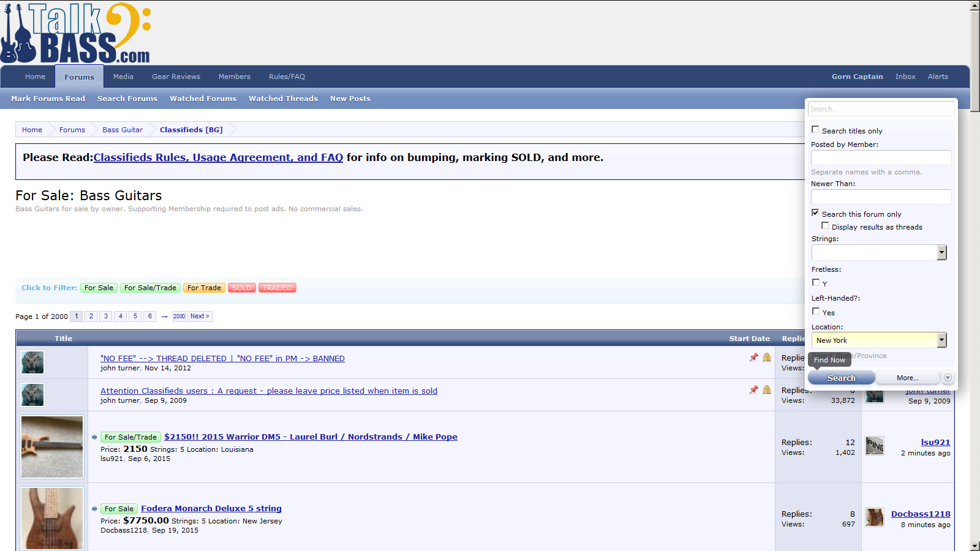Click the next-page arrow in pagination
980x551 pixels.
pyautogui.click(x=164, y=317)
